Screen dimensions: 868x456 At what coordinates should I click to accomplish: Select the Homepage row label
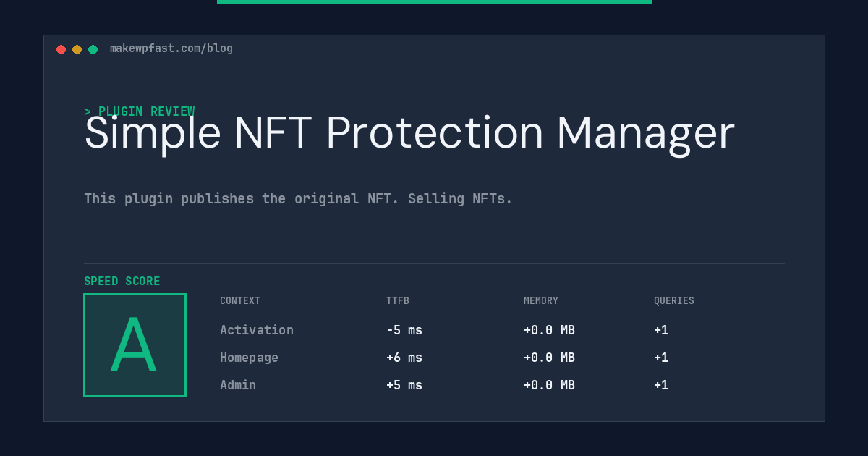249,358
